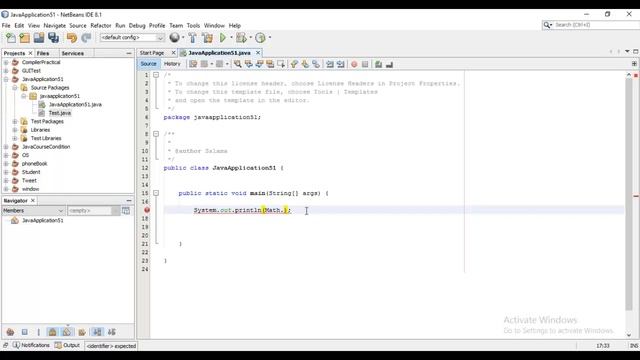Toggle Show Non-Public Members in Navigator footer
This screenshot has width=640, height=360.
coord(53,332)
